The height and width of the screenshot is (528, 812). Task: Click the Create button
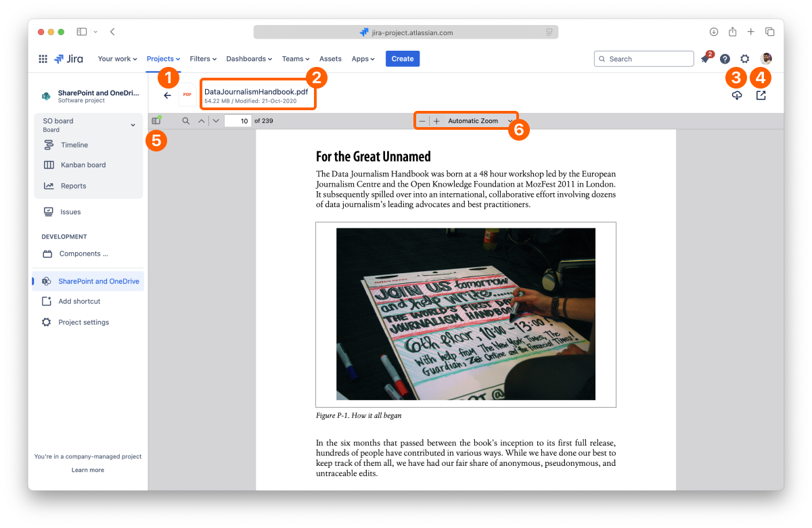click(402, 59)
